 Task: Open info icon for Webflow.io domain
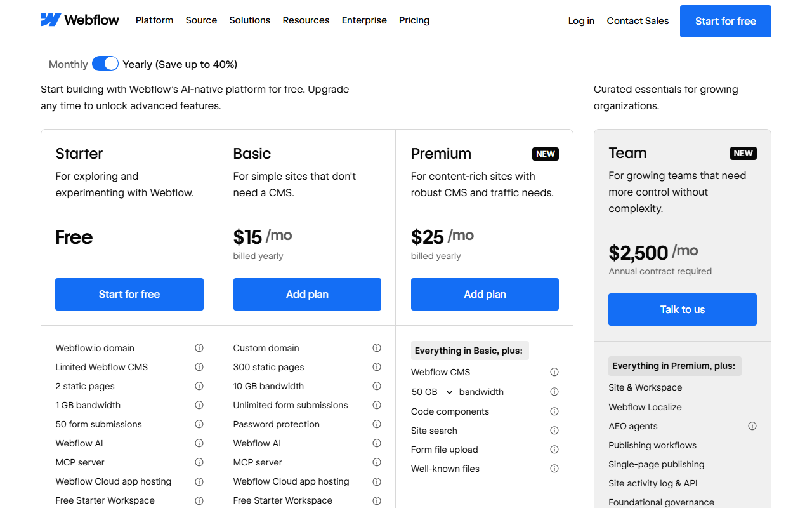199,348
